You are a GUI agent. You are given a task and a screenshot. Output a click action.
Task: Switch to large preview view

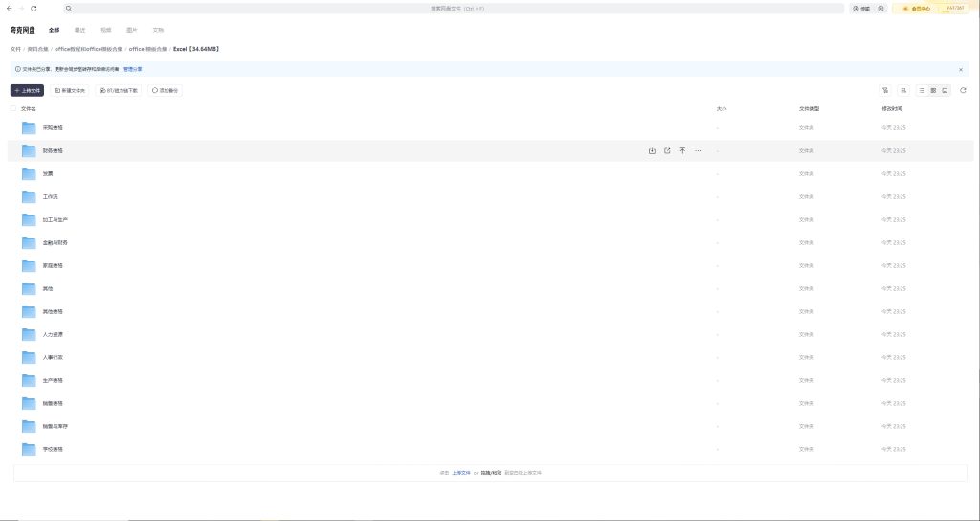pos(945,91)
